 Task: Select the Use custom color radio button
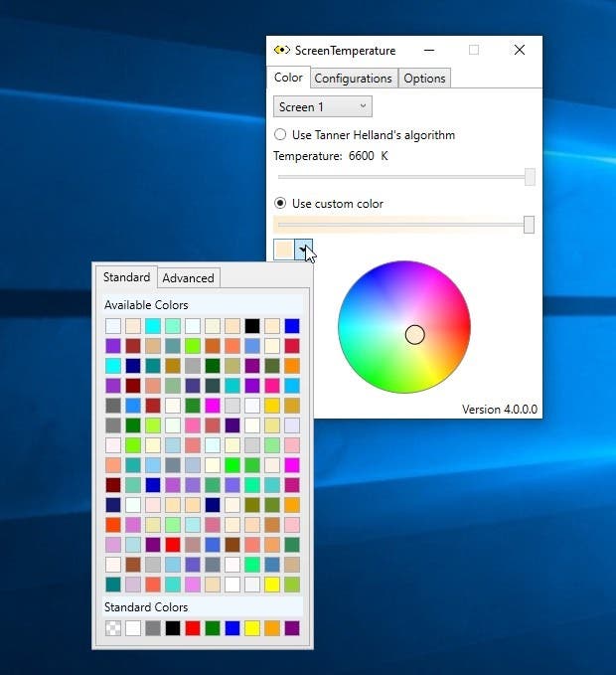click(281, 204)
